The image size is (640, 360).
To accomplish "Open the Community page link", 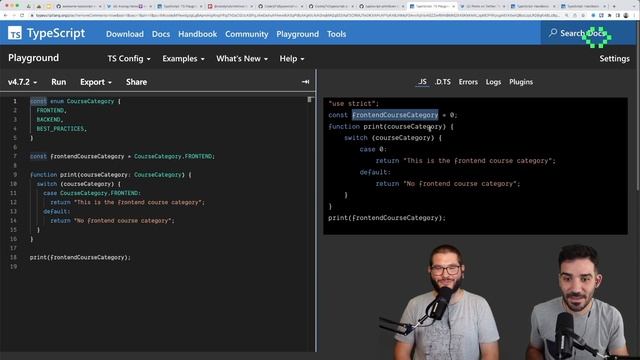I will click(247, 34).
